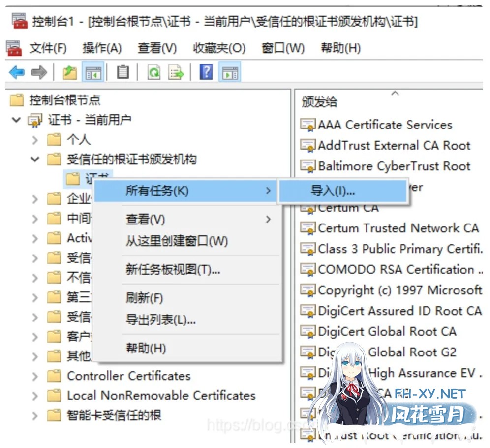Image resolution: width=490 pixels, height=448 pixels.
Task: Click the Refresh toolbar icon
Action: coord(154,73)
